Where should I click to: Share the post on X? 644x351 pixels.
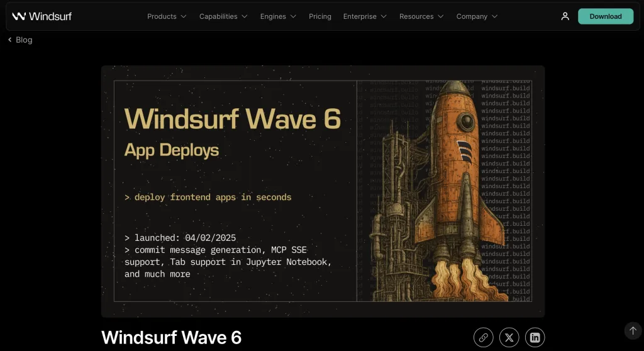509,337
